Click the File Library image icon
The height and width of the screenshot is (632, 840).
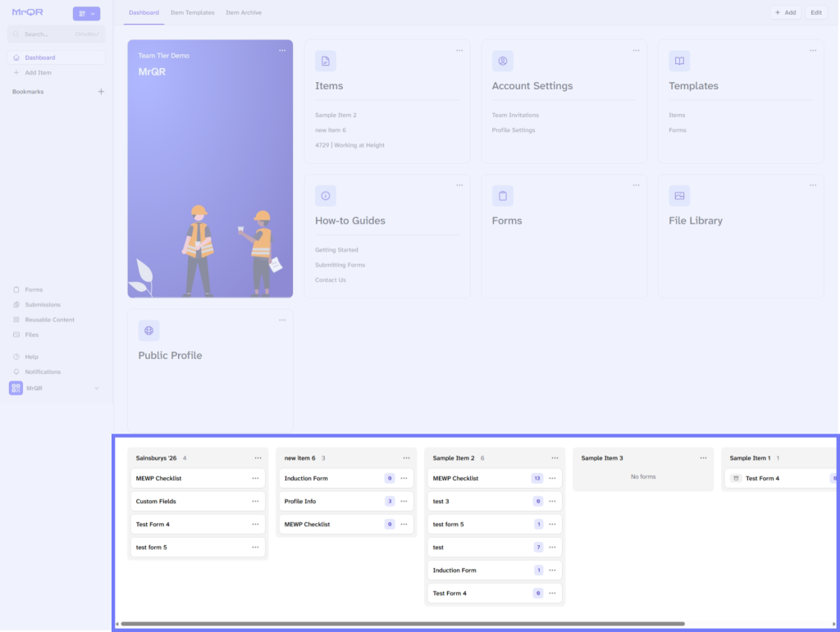[x=679, y=196]
